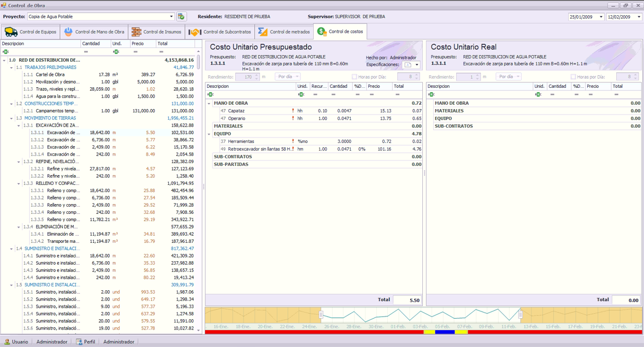Click the refresh project icon beside Proyecto dropdown
This screenshot has width=644, height=347.
(181, 17)
